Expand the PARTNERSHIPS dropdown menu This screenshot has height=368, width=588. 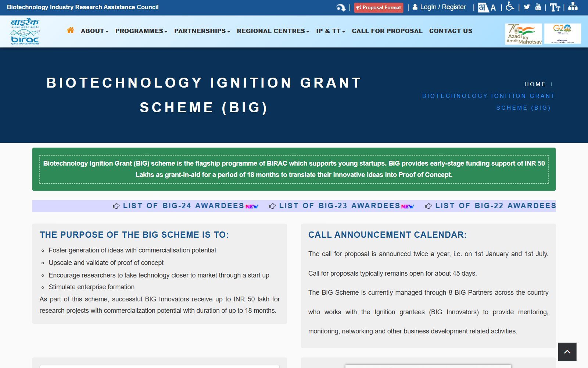coord(202,31)
